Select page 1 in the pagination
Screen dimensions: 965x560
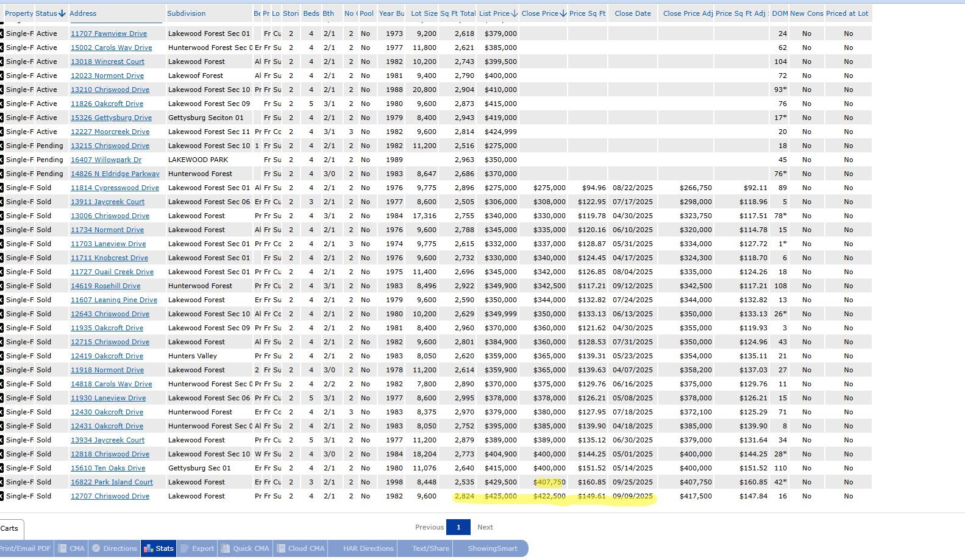458,527
